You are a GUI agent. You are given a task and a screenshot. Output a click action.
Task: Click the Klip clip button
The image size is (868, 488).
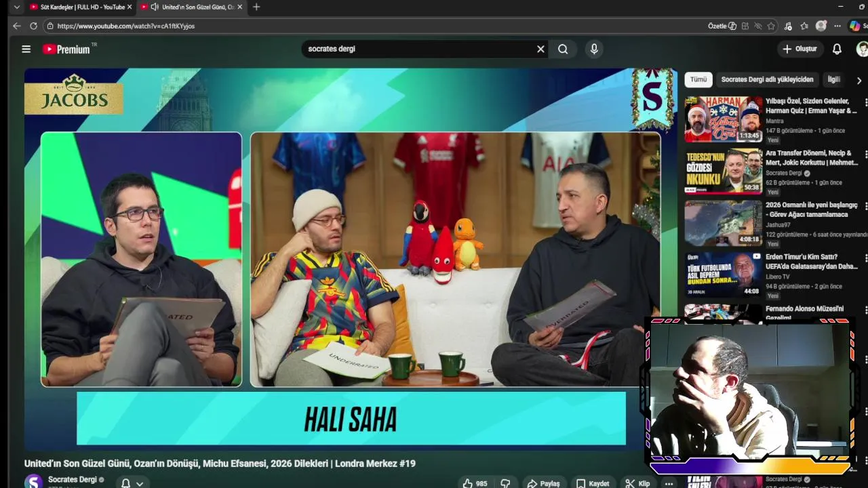(637, 483)
